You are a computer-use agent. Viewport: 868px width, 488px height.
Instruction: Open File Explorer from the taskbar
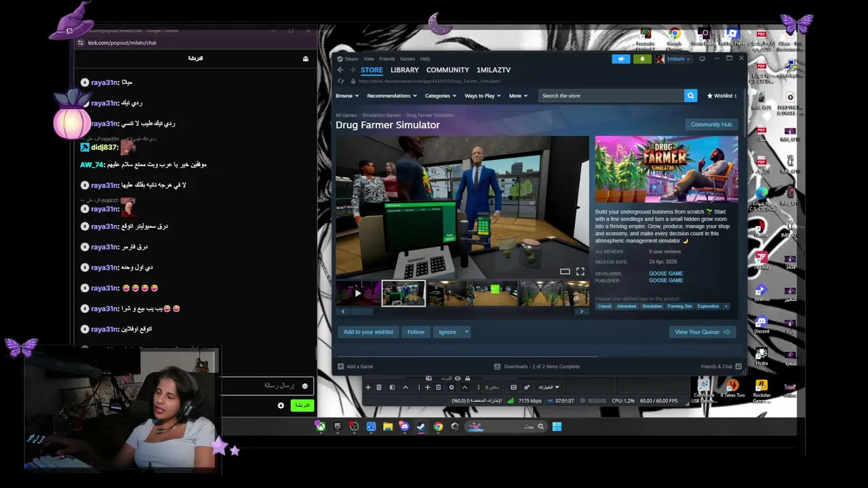(388, 426)
